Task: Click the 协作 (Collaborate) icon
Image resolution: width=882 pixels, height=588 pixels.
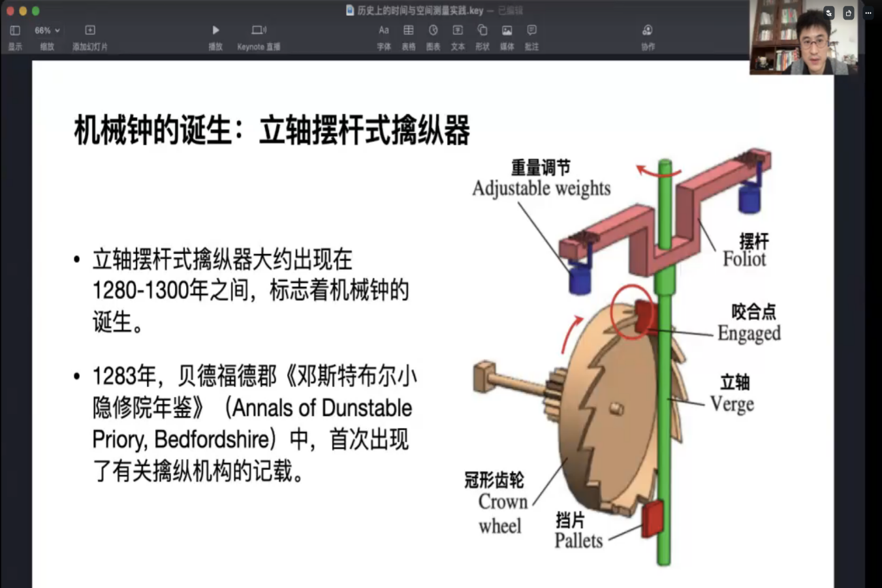Action: point(648,30)
